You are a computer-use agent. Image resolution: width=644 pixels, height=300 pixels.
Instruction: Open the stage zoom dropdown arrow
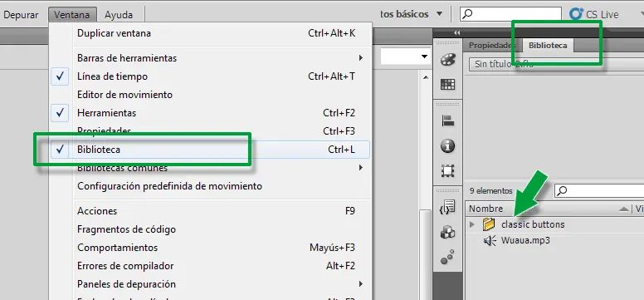click(425, 57)
